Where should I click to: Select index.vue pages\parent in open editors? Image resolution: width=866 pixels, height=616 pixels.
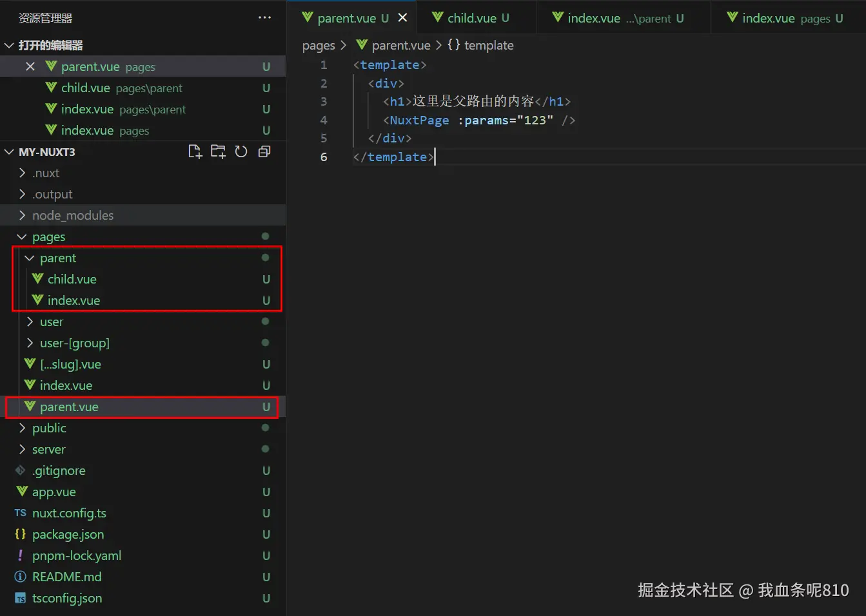point(143,109)
